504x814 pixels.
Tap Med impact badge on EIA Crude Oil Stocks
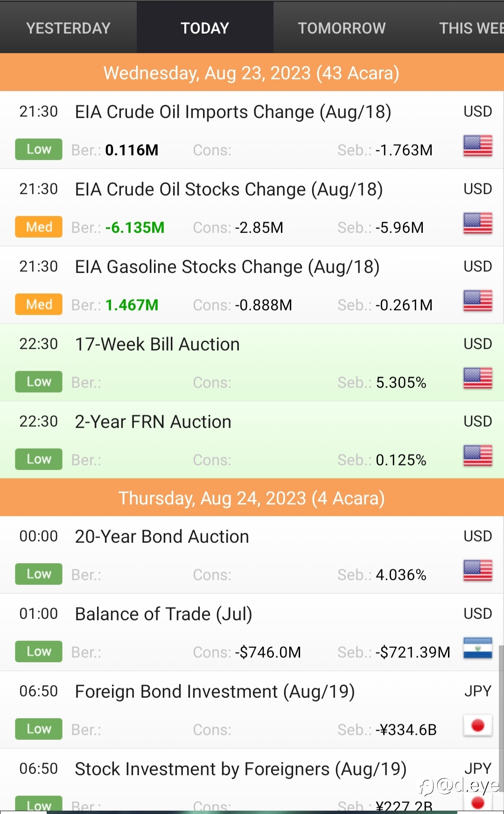click(39, 227)
